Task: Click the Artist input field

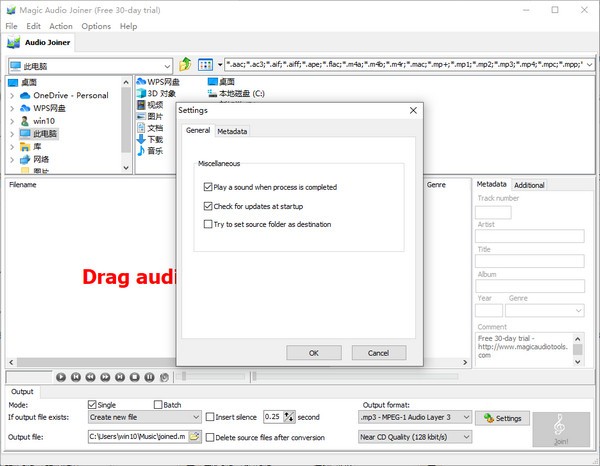Action: [530, 236]
